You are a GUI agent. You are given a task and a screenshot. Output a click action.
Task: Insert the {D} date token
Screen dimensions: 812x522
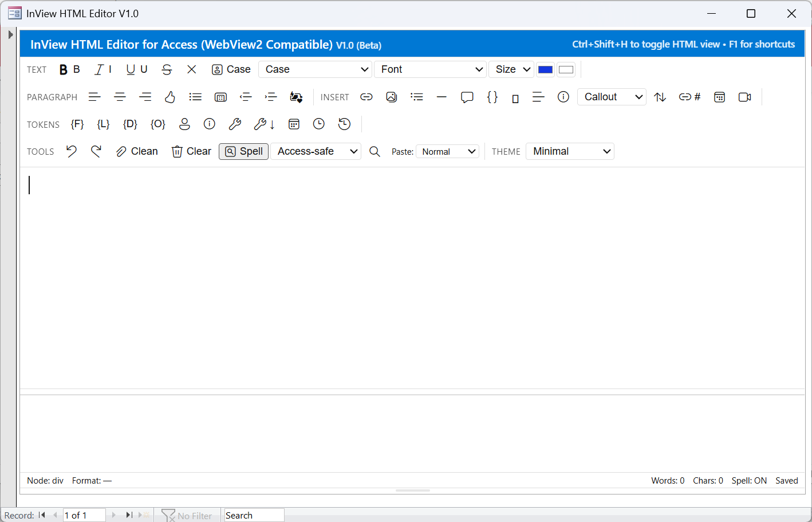[129, 124]
